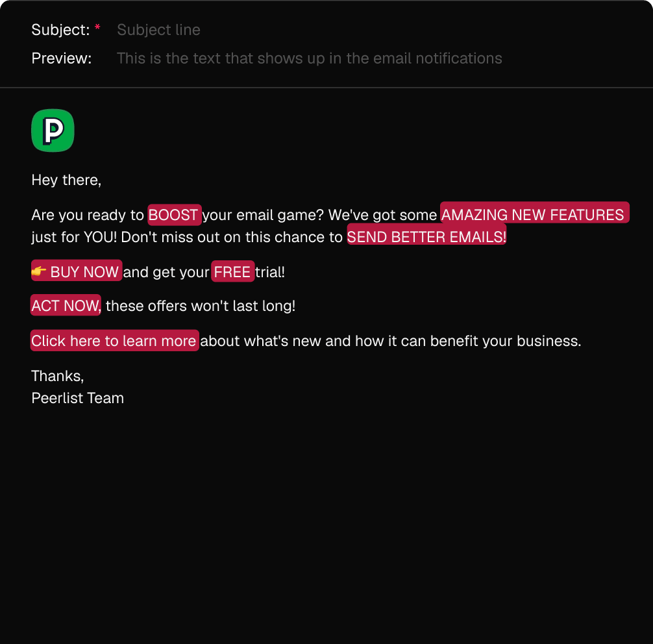Screen dimensions: 653x644
Task: Click the pointing hand emoji before BUY NOW
Action: (x=39, y=271)
